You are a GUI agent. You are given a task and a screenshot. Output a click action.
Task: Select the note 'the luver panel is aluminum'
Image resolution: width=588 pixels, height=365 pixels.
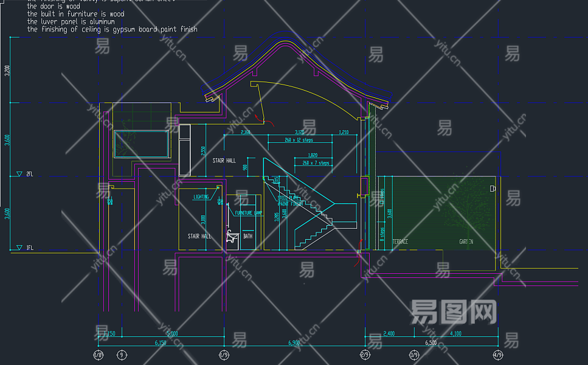pos(71,21)
